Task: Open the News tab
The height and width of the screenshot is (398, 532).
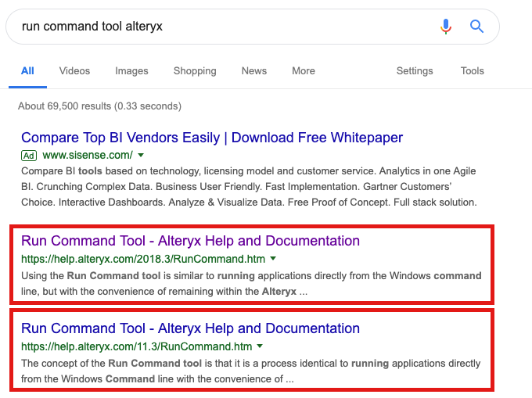Action: pyautogui.click(x=254, y=71)
